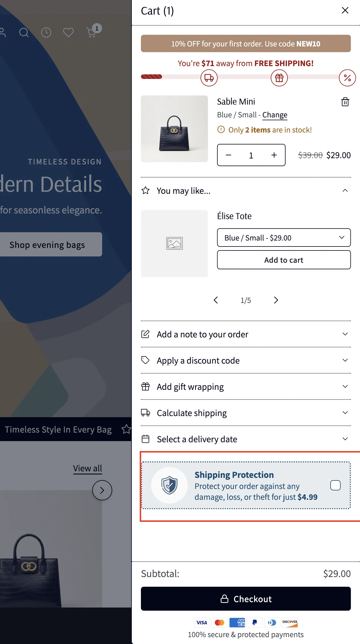This screenshot has width=360, height=644.
Task: Click the search magnifier icon
Action: pos(24,32)
